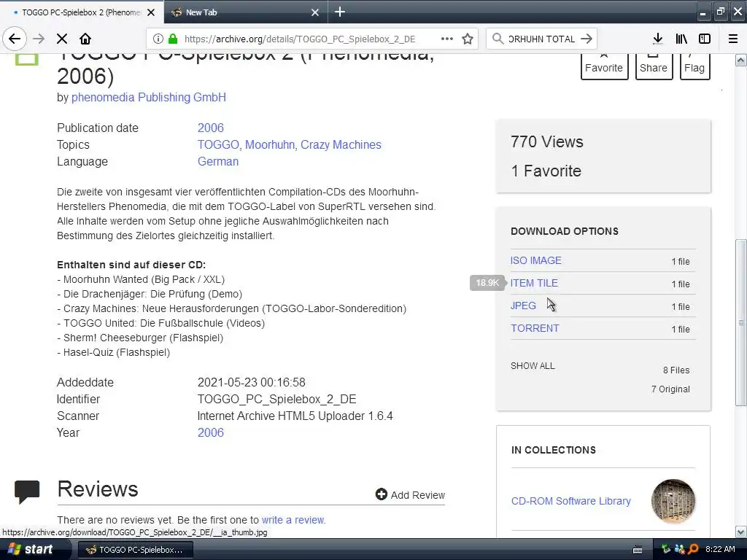The width and height of the screenshot is (747, 560).
Task: Toggle the sidebar view
Action: pyautogui.click(x=705, y=39)
